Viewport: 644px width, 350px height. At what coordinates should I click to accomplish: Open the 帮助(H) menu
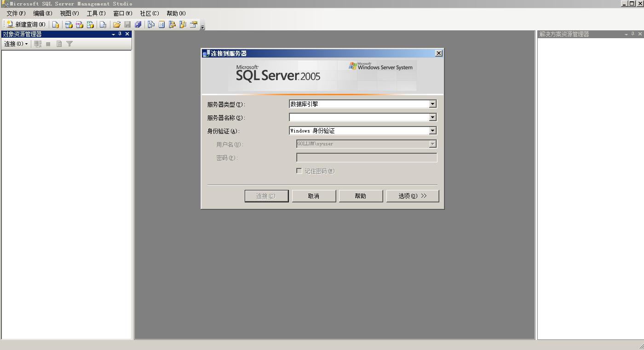tap(176, 13)
